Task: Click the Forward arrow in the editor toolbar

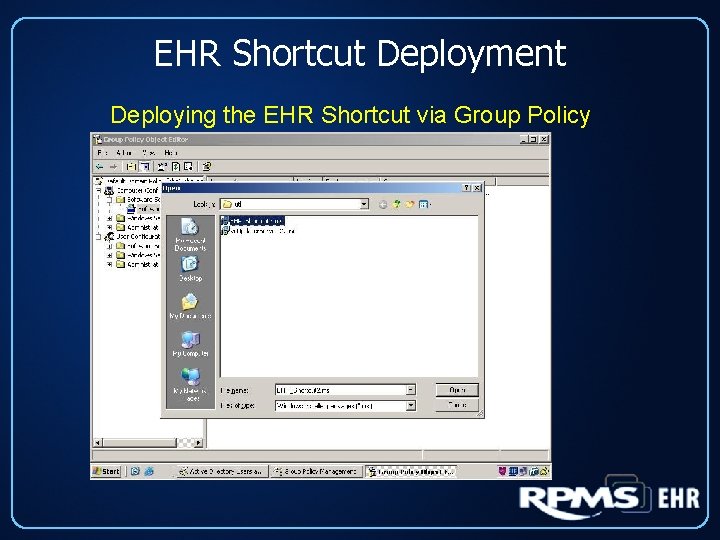Action: coord(113,167)
